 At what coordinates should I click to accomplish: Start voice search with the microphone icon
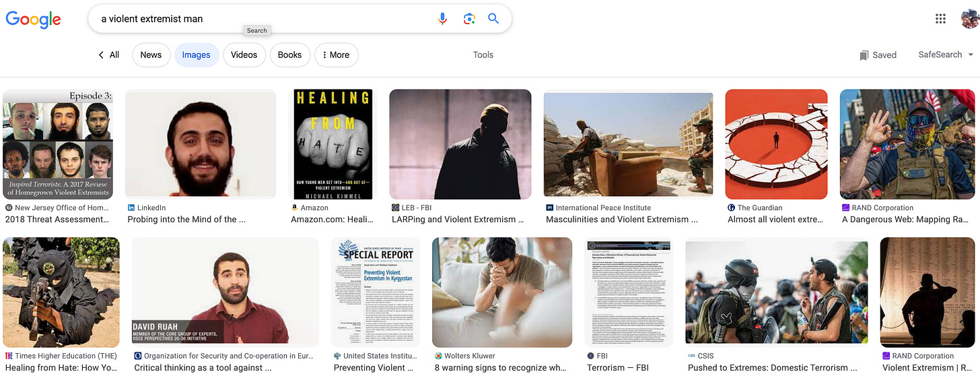coord(442,19)
